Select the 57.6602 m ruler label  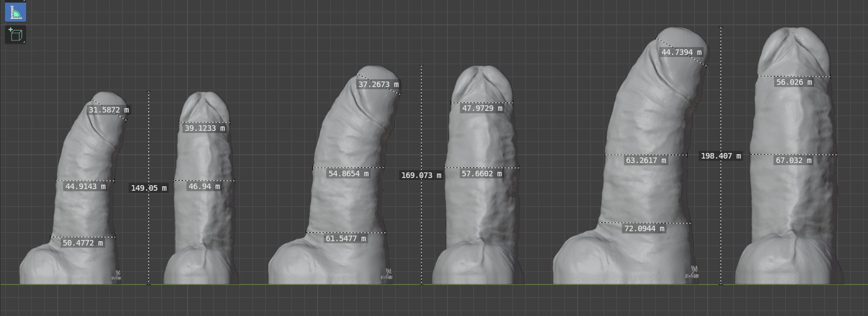[482, 174]
